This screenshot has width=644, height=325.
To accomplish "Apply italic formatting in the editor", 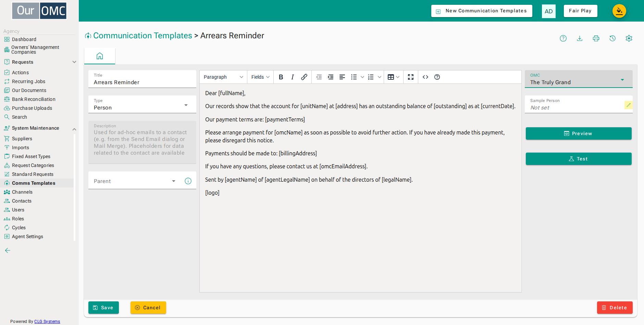I will [293, 77].
